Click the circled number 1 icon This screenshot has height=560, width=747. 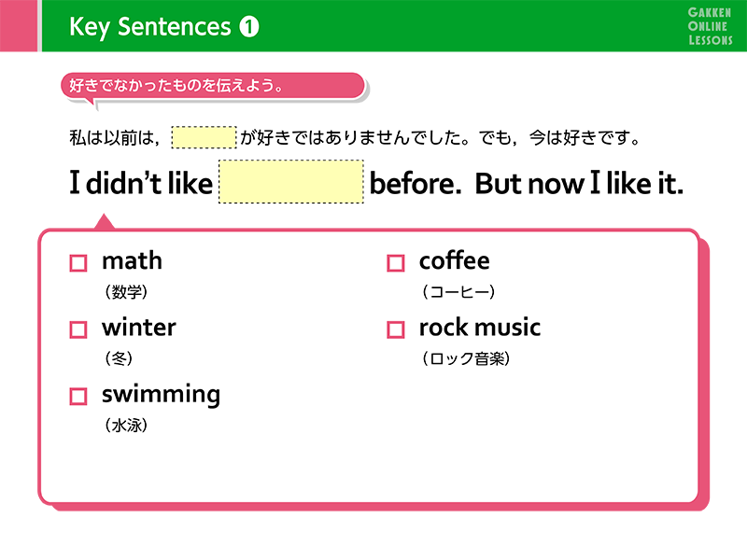(248, 26)
